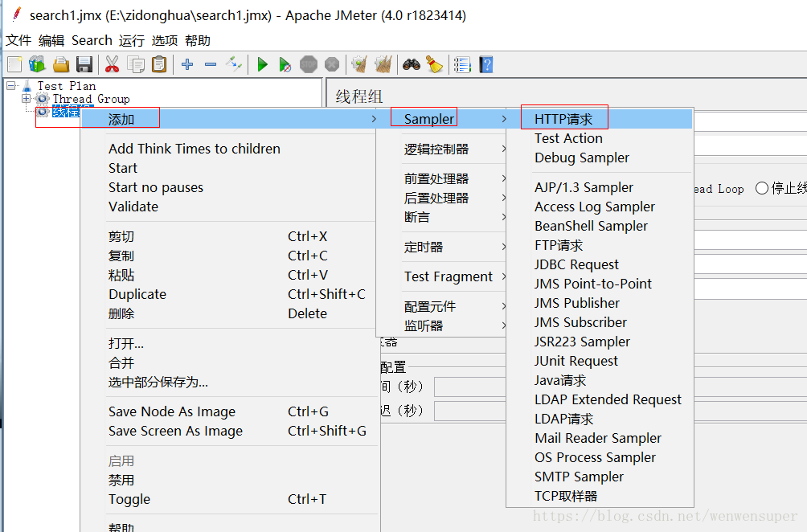Choose Debug Sampler entry
The height and width of the screenshot is (532, 807).
click(x=600, y=158)
